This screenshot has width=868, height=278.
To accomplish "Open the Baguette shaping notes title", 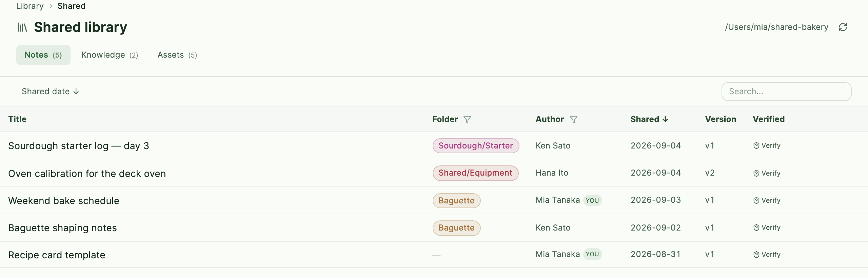I will click(x=62, y=228).
